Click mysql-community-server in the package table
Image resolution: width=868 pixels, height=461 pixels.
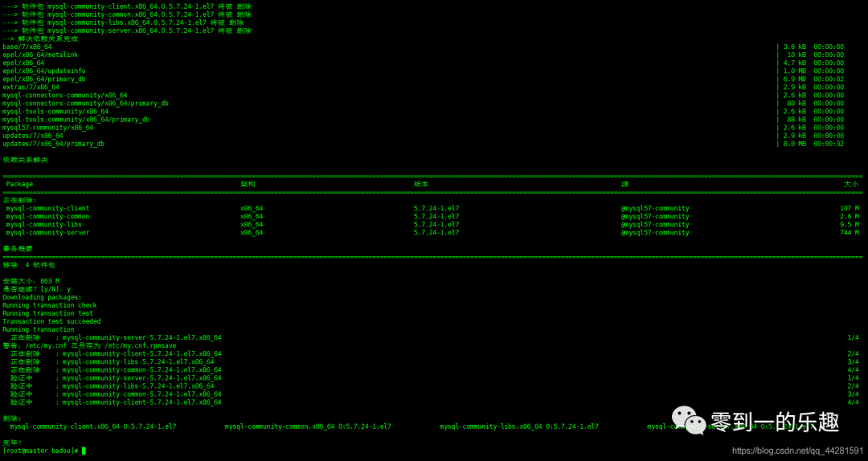47,232
